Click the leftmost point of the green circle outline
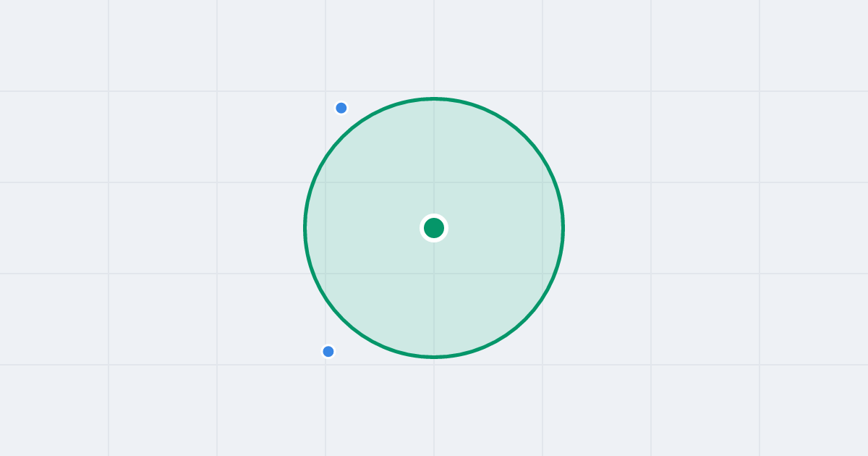Screen dimensions: 868x456 [x=305, y=228]
